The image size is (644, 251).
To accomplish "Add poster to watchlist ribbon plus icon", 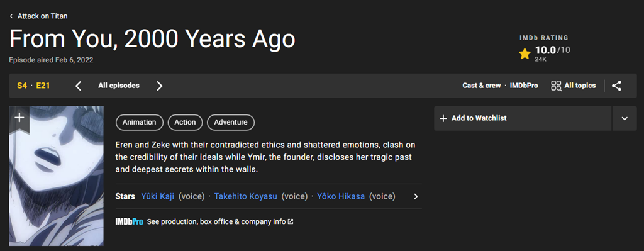I will 19,118.
